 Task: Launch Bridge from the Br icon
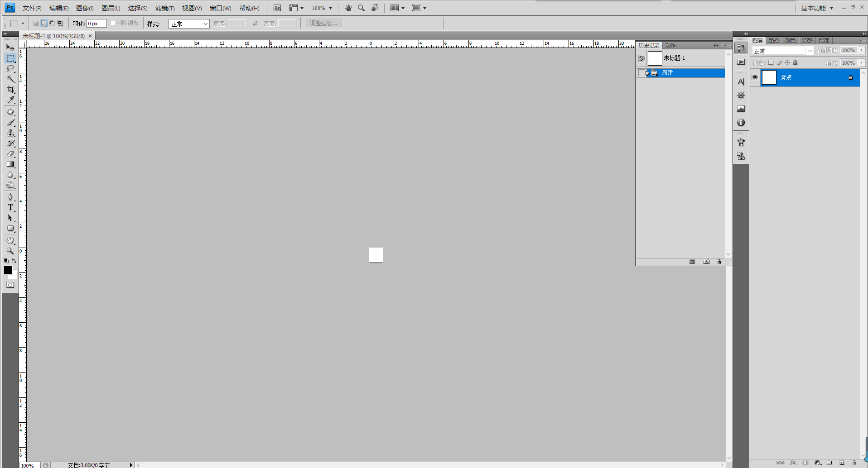pos(277,8)
